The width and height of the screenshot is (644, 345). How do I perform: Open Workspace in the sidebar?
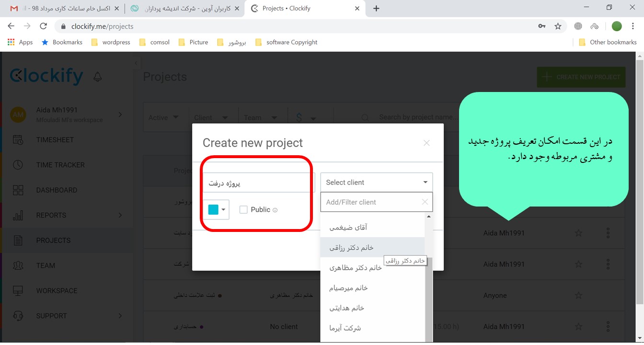(57, 291)
